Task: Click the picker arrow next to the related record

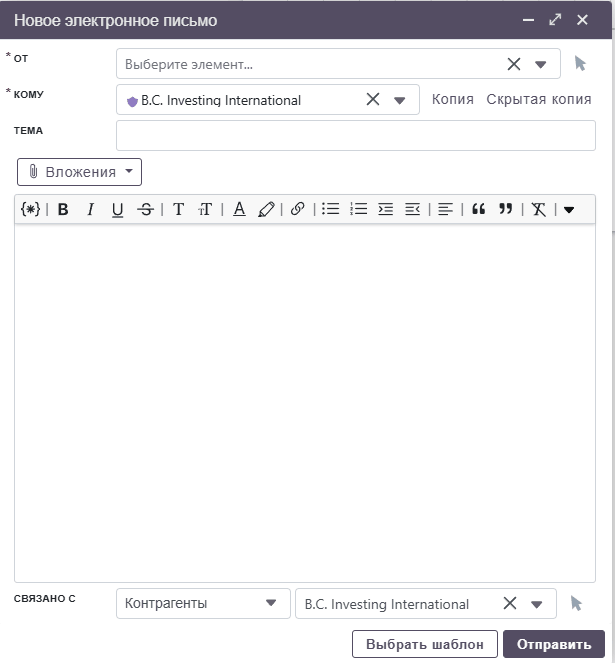Action: 576,603
